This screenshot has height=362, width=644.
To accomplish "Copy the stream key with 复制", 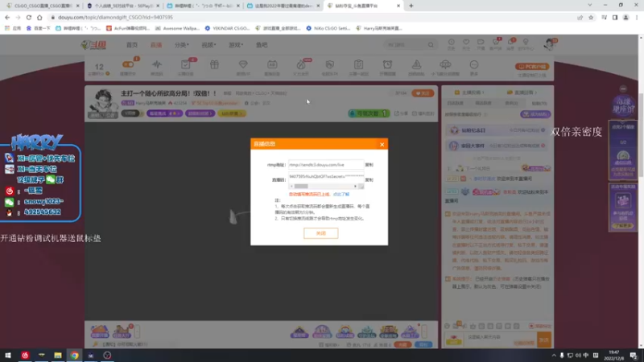I will click(369, 179).
